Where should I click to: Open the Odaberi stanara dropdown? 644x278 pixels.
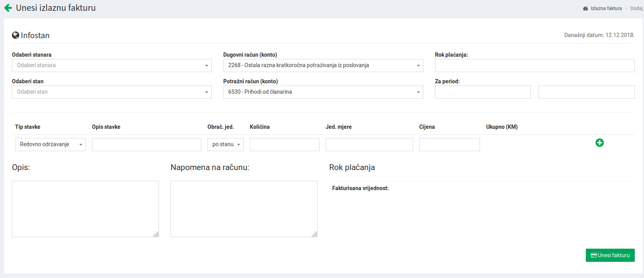click(x=112, y=66)
